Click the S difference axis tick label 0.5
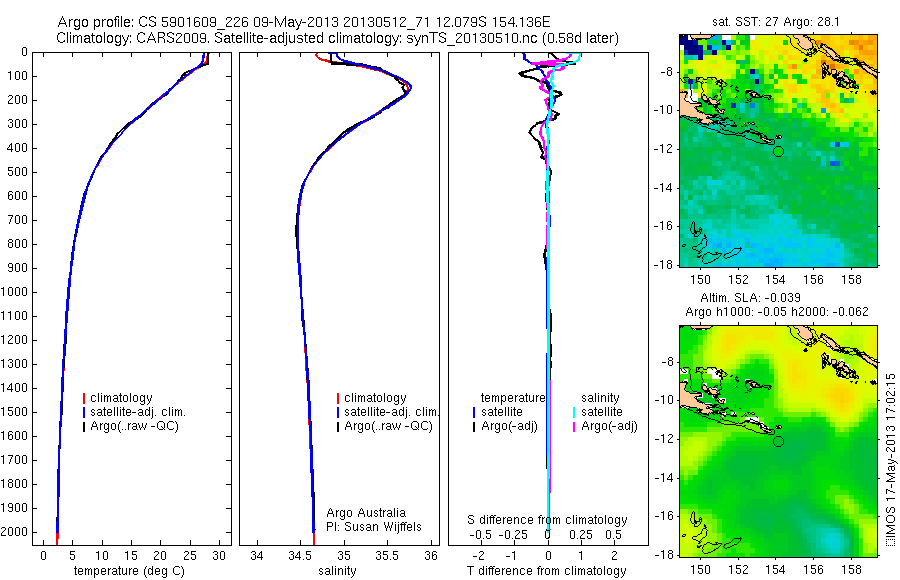 click(614, 535)
